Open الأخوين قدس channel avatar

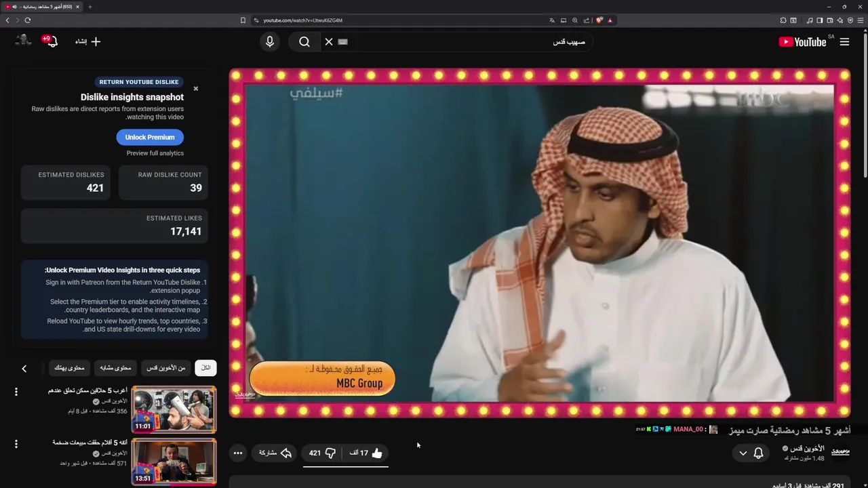pyautogui.click(x=840, y=451)
